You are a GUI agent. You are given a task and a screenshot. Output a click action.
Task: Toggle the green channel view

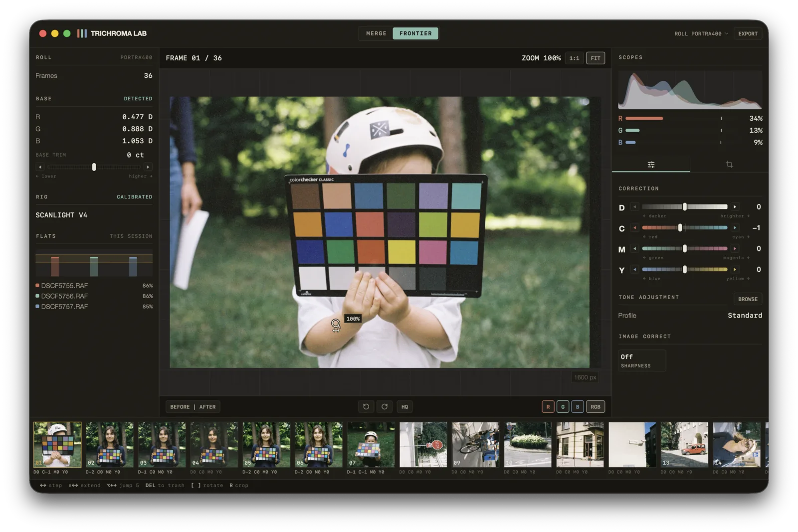point(563,407)
